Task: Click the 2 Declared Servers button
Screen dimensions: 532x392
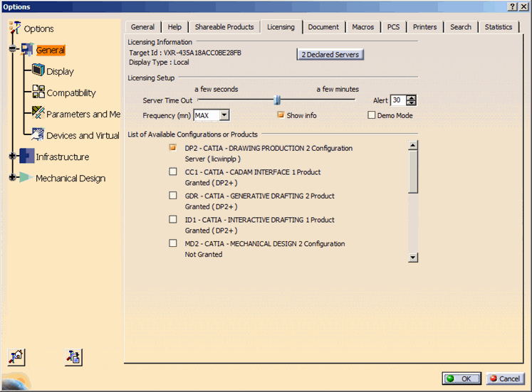Action: 330,55
